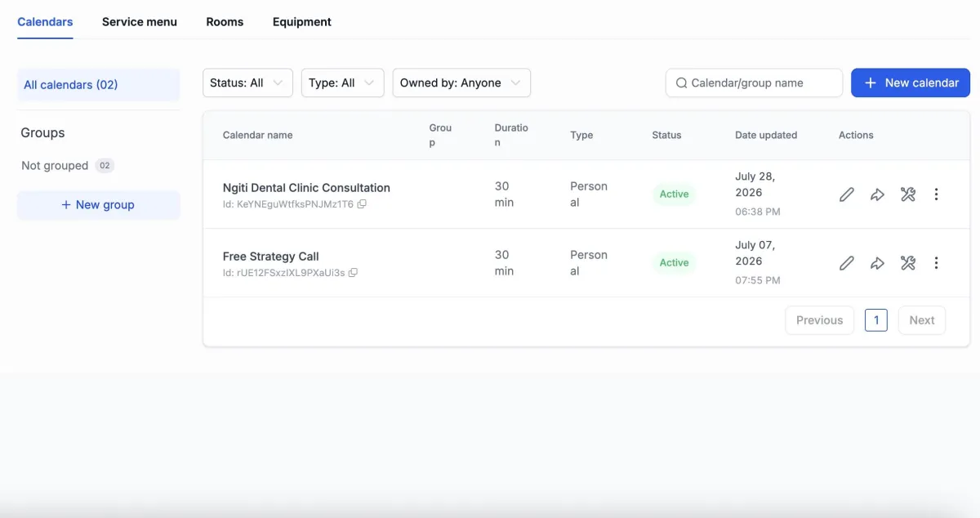Add a New group
This screenshot has width=980, height=518.
pyautogui.click(x=98, y=205)
